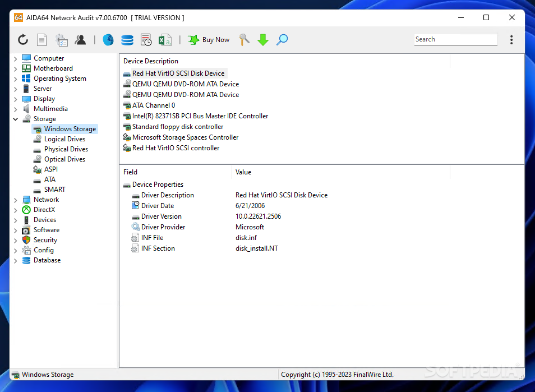The height and width of the screenshot is (392, 535).
Task: Open the three-dot more options menu
Action: [x=511, y=40]
